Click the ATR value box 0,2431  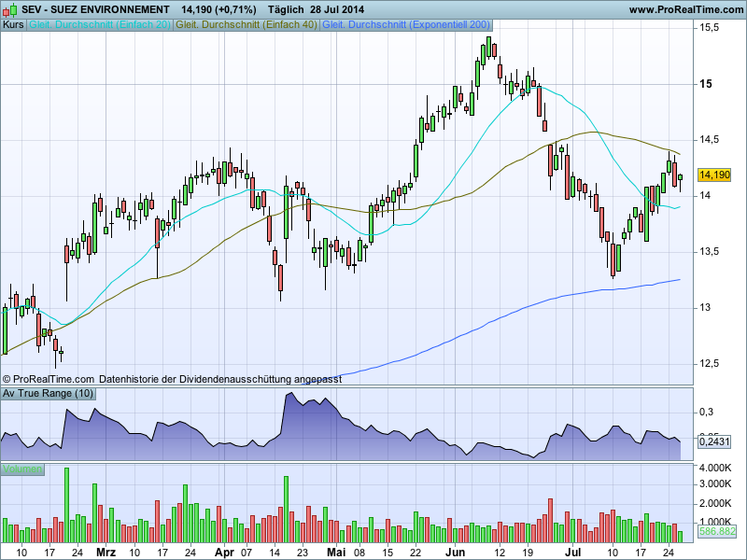[714, 441]
